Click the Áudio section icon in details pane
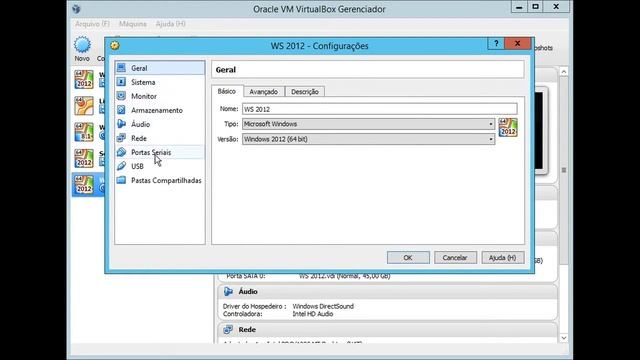This screenshot has height=360, width=640. [228, 291]
